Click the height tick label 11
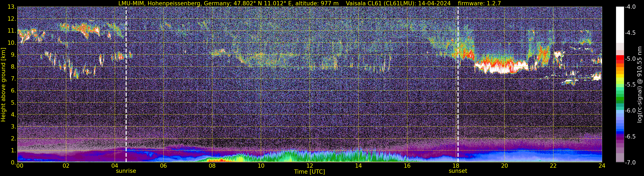This screenshot has width=644, height=176. tap(12, 31)
